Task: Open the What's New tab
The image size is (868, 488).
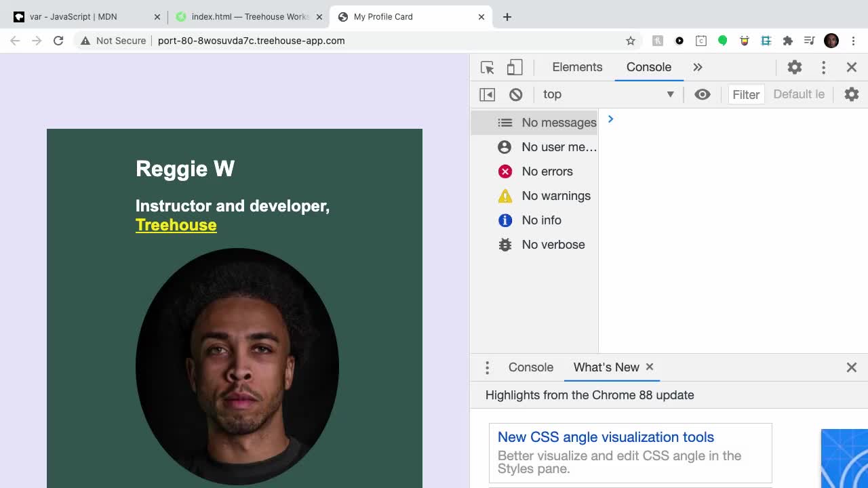Action: [x=606, y=367]
